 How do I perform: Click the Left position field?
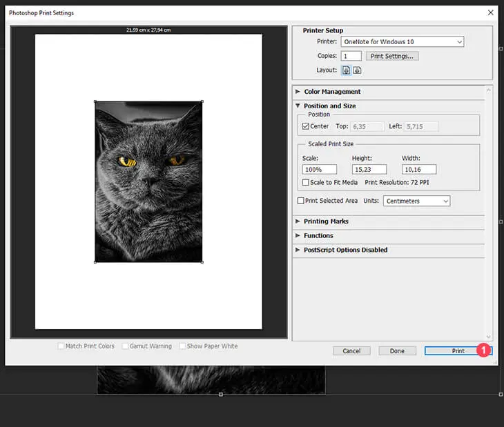coord(421,126)
